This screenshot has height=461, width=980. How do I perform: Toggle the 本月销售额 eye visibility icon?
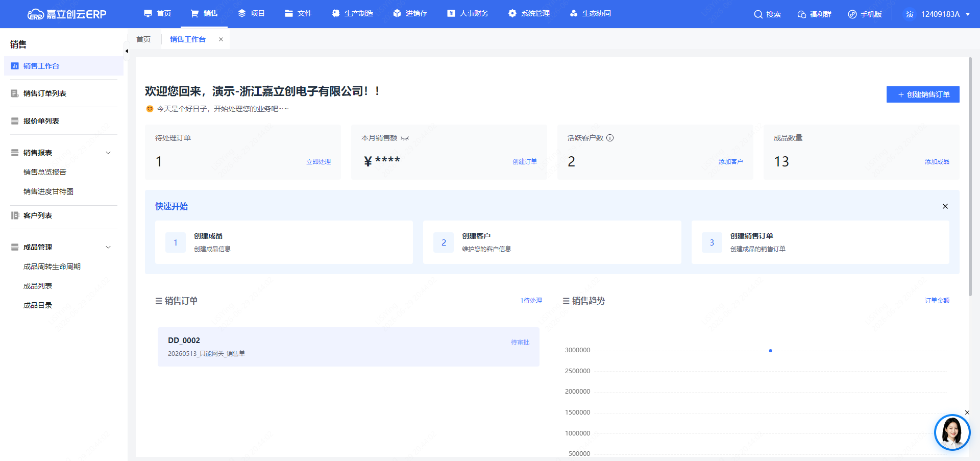coord(405,138)
